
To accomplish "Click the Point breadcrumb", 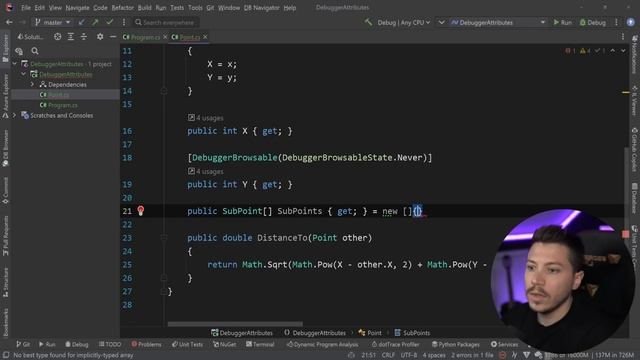I will click(370, 333).
